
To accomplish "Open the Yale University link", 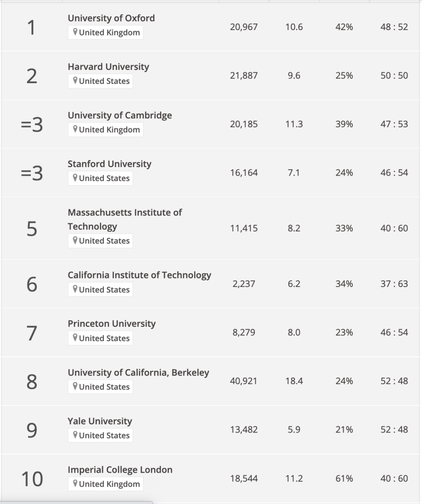I will [100, 421].
